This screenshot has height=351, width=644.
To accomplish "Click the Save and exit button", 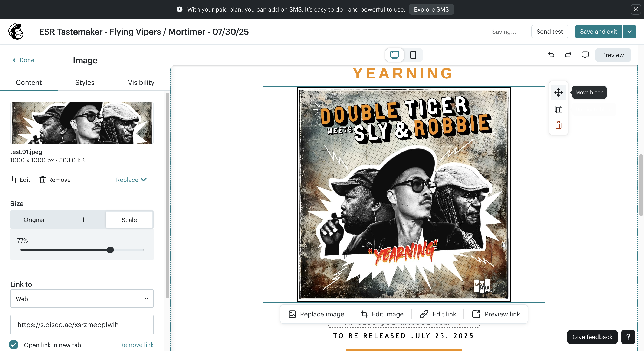I will 598,32.
